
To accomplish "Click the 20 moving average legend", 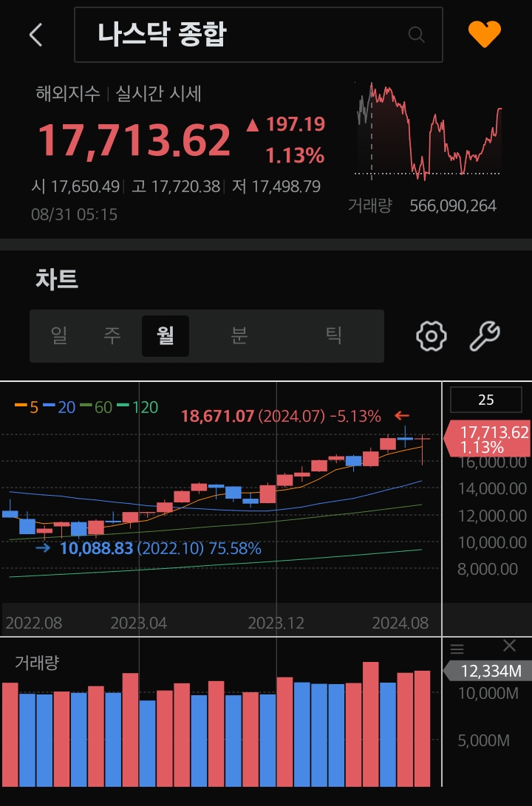I will coord(59,407).
